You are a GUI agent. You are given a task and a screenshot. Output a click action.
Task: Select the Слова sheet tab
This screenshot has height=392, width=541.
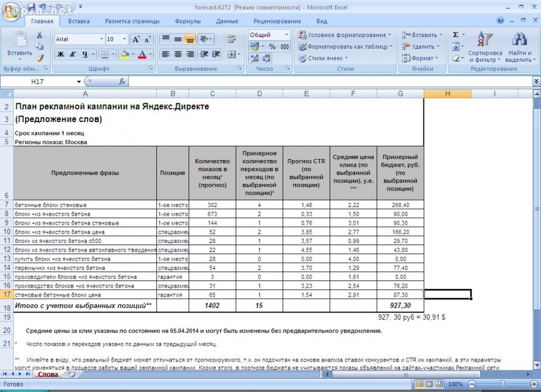48,374
